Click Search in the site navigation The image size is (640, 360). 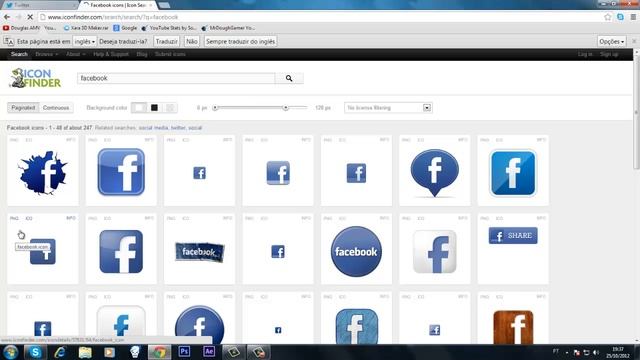(19, 54)
